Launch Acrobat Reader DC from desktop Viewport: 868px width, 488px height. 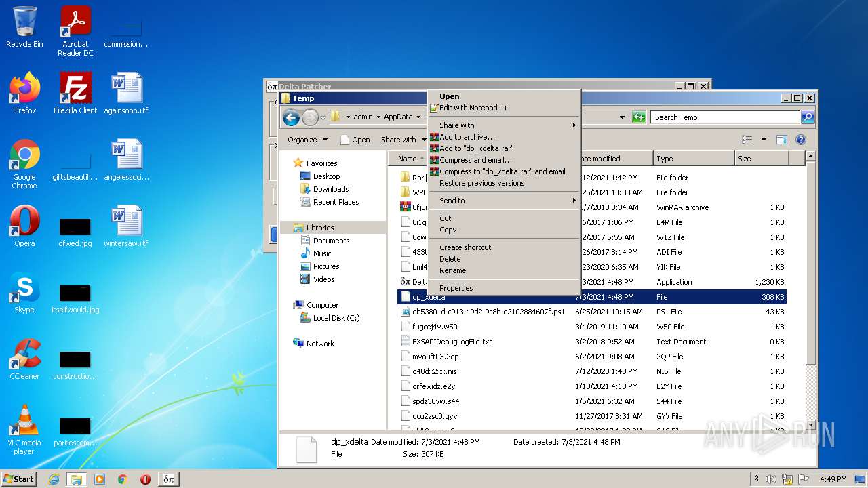75,31
